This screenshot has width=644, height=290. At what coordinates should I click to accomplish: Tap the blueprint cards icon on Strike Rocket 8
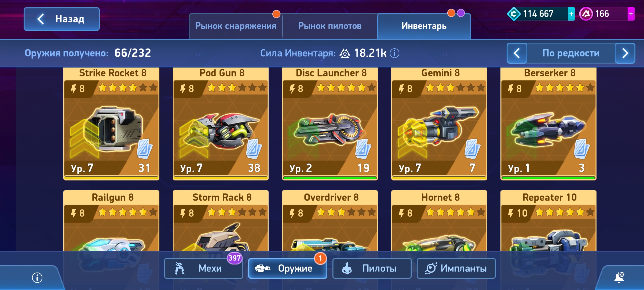coord(145,149)
